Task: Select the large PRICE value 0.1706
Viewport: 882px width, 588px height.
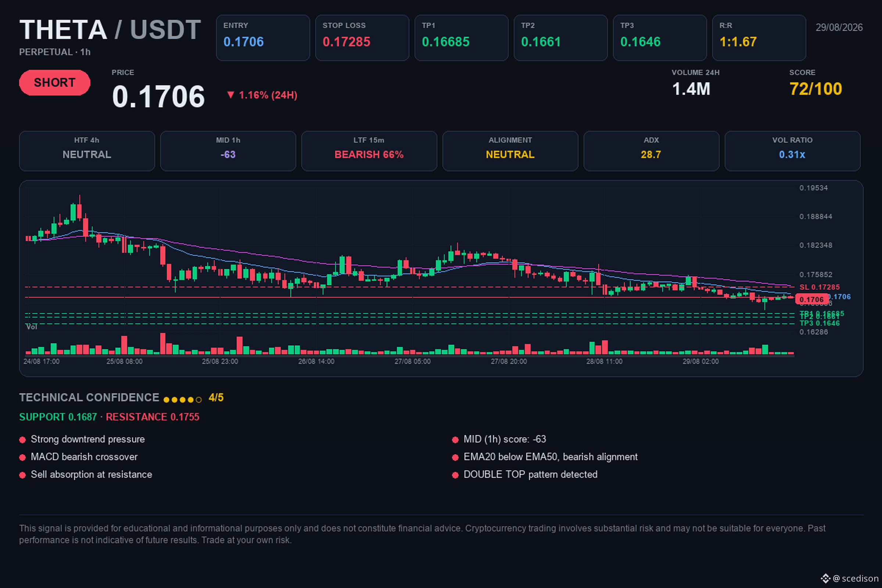Action: (159, 96)
